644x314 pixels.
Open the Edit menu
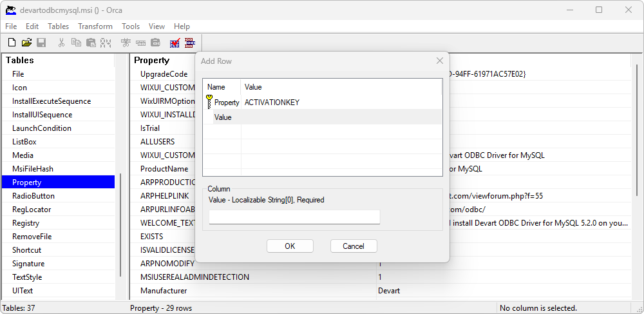pos(32,26)
